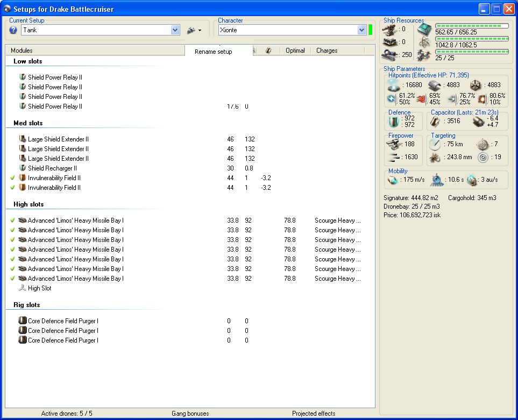Click the launcher hardpoints icon in Ship Resources
The image size is (518, 420).
pos(389,42)
